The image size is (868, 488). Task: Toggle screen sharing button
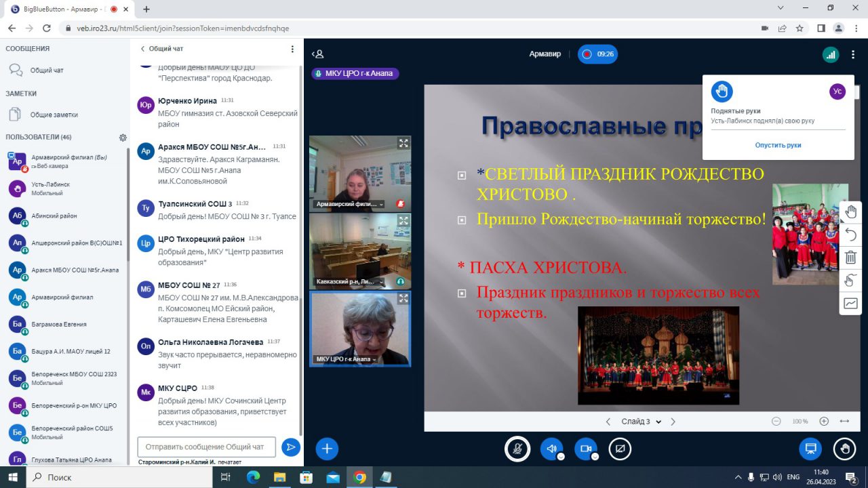[x=619, y=448]
